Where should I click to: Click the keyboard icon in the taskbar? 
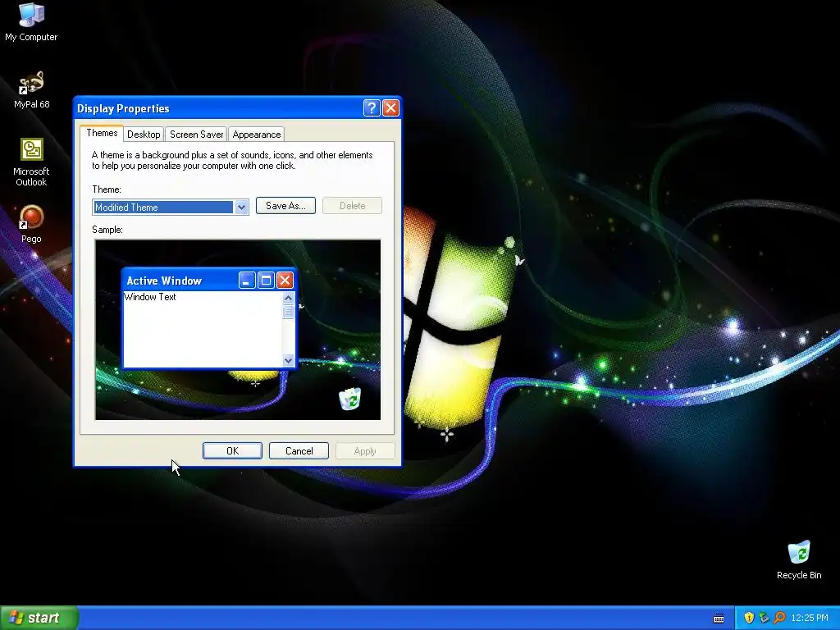click(x=719, y=619)
